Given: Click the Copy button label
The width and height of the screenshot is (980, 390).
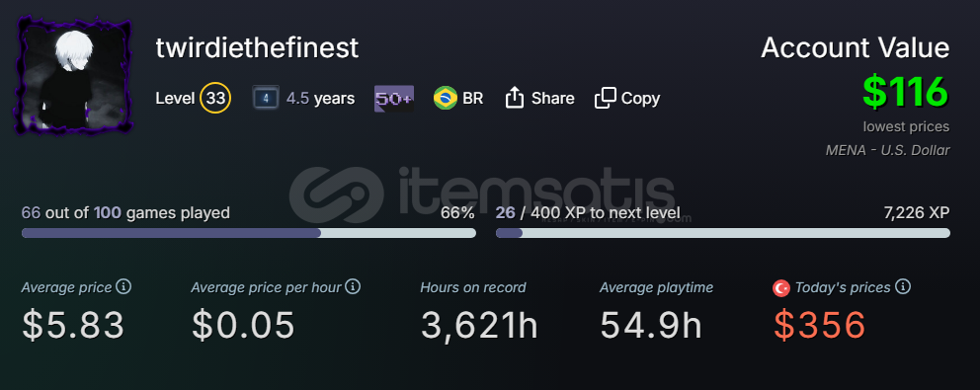Looking at the screenshot, I should click(x=640, y=99).
